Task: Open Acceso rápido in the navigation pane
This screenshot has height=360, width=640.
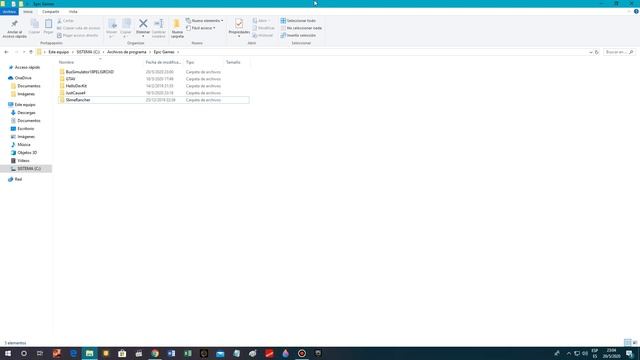Action: 27,67
